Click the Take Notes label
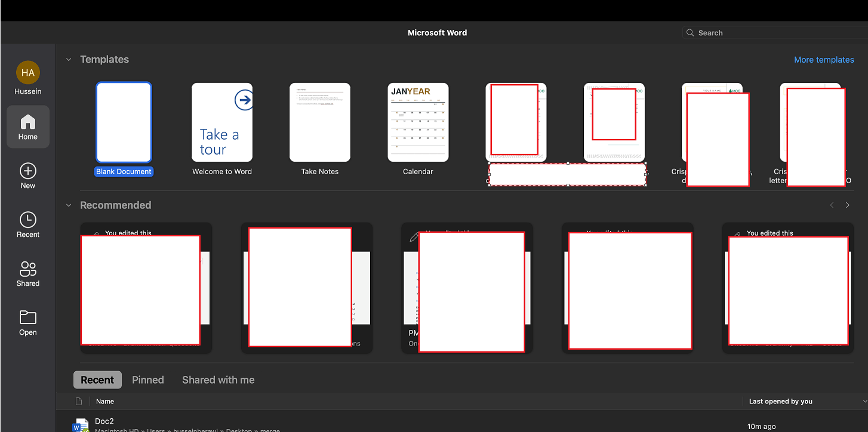The width and height of the screenshot is (868, 432). (320, 172)
